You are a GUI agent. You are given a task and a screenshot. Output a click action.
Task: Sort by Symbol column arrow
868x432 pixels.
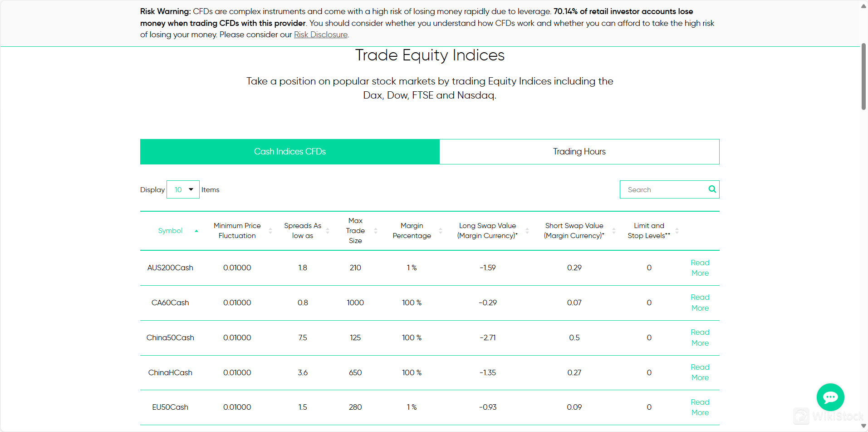[196, 231]
